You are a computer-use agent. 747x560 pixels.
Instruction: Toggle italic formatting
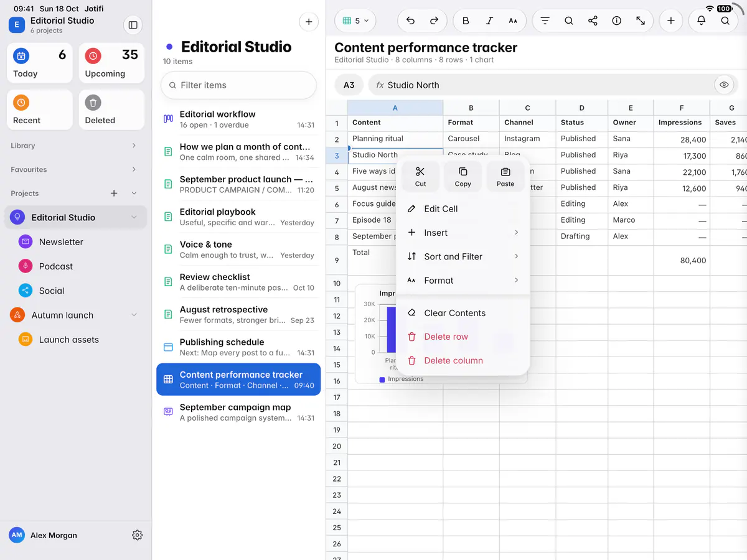click(489, 21)
